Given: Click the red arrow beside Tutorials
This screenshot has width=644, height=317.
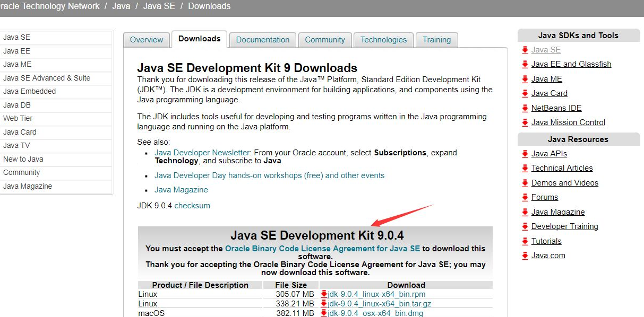Looking at the screenshot, I should [x=525, y=241].
